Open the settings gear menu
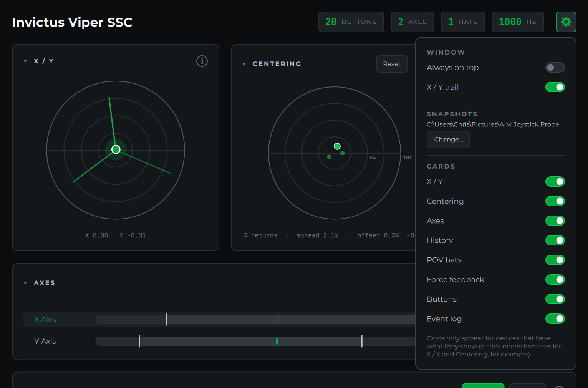 coord(566,22)
